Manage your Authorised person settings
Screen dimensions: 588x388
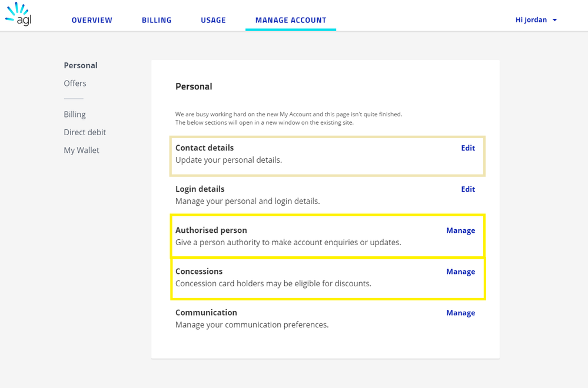[460, 230]
